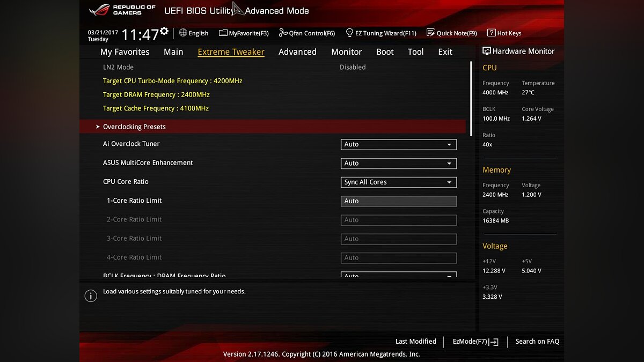Click the English language button
Image resolution: width=644 pixels, height=362 pixels.
(x=194, y=33)
